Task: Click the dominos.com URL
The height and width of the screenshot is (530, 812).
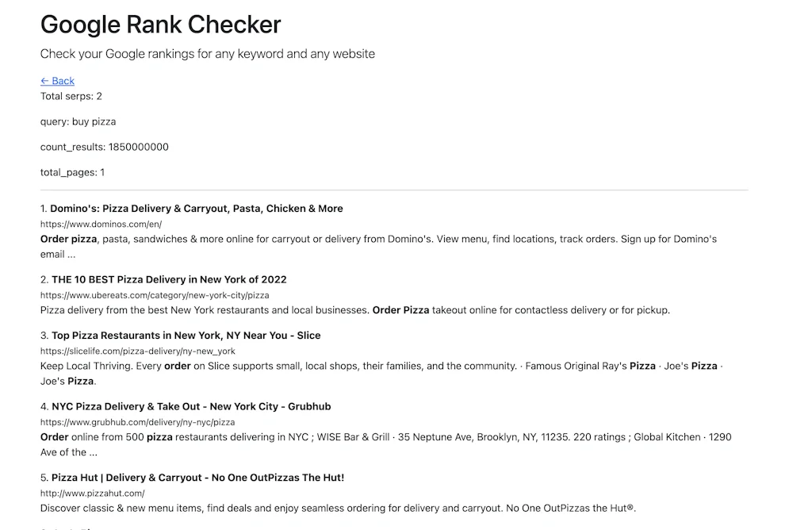Action: click(x=100, y=224)
